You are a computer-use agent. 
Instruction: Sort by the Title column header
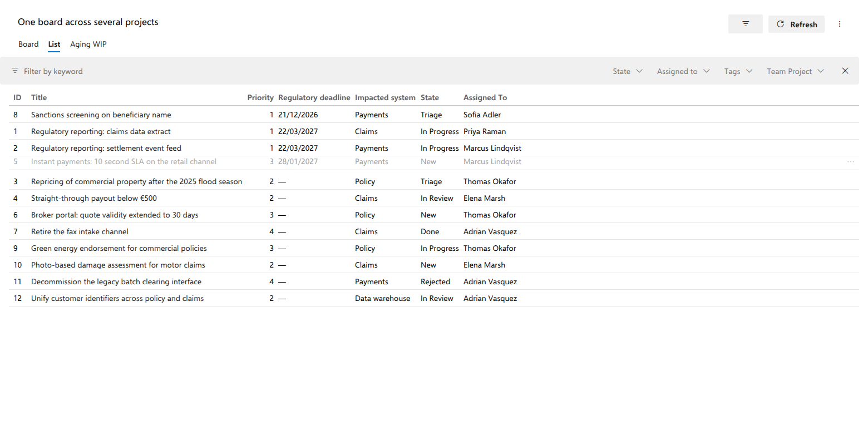(39, 97)
